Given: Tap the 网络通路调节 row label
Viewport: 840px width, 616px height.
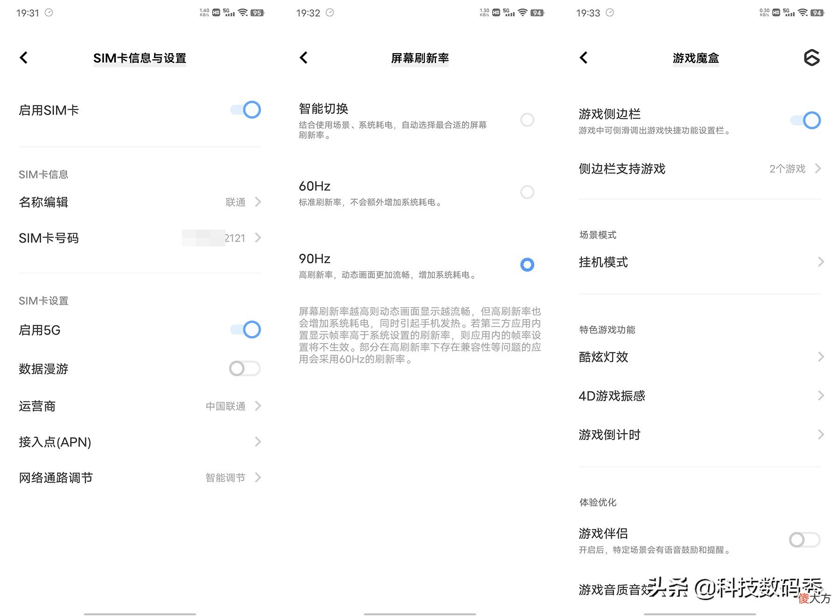Looking at the screenshot, I should 56,477.
